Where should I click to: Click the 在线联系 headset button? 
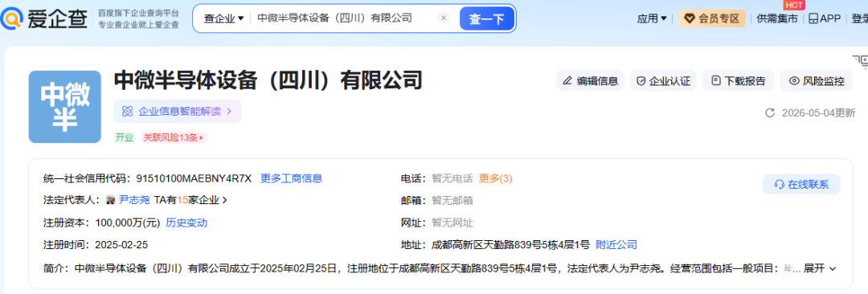(x=801, y=185)
